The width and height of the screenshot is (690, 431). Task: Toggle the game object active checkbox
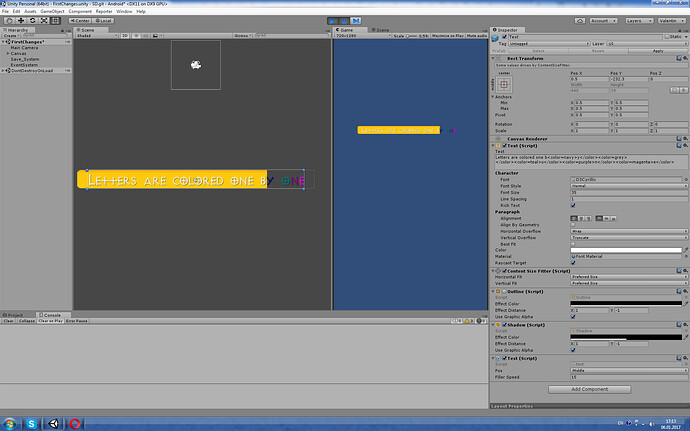coord(504,37)
